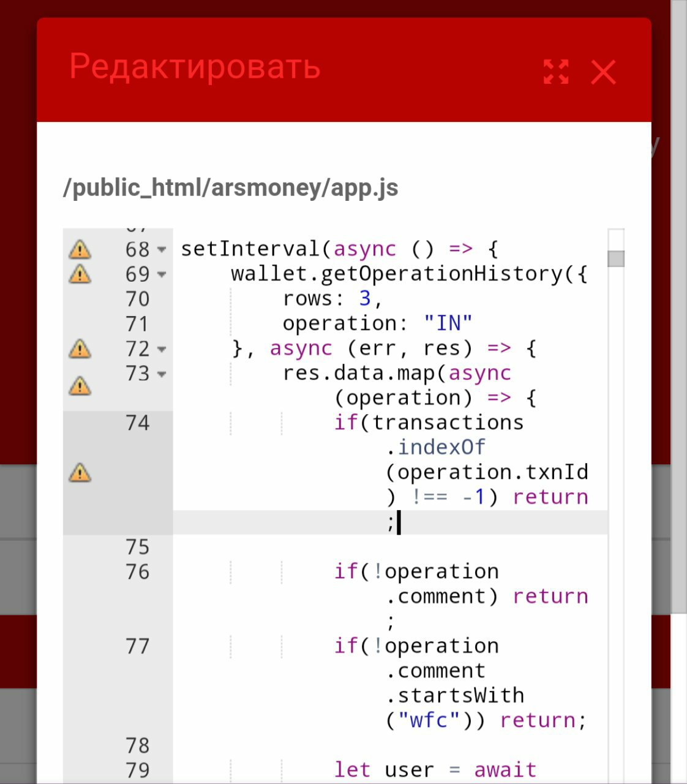Select line number 70 in gutter
The height and width of the screenshot is (784, 687).
coord(137,299)
